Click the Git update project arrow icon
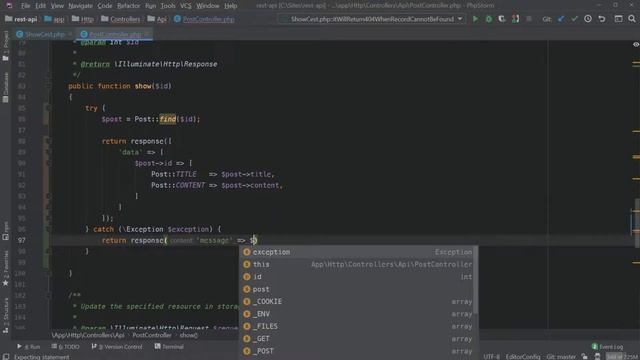 coord(561,19)
